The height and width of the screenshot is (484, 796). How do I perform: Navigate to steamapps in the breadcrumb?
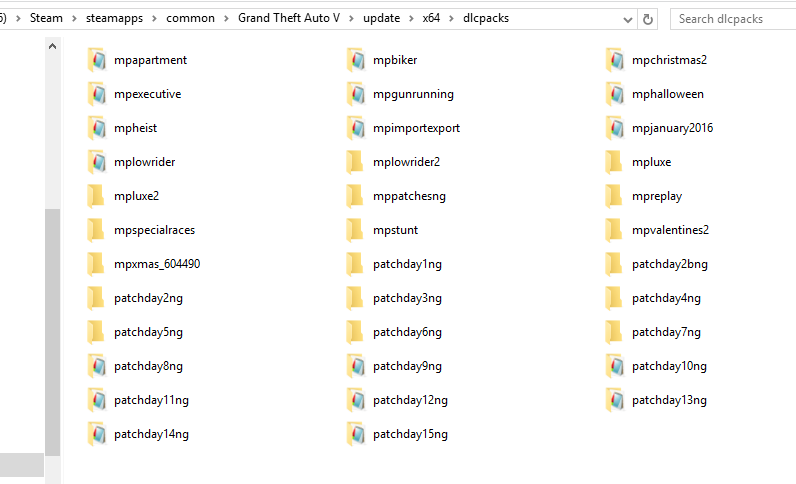[x=114, y=18]
